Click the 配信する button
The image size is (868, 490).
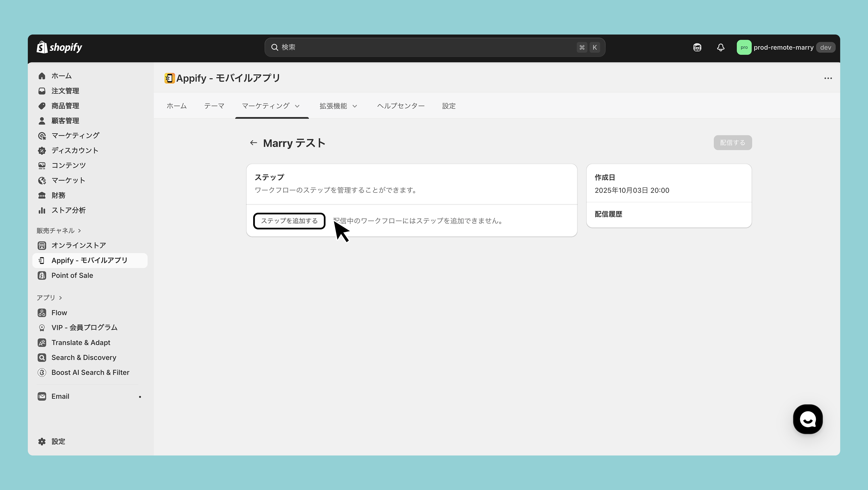coord(733,143)
